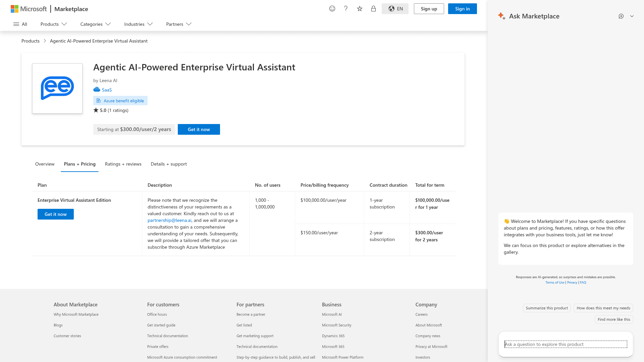Expand the Partners dropdown menu
The image size is (644, 362).
pos(179,24)
